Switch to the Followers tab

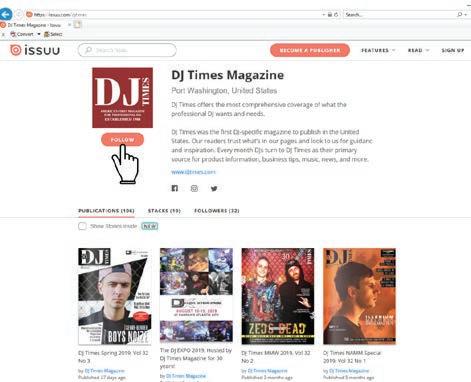coord(217,211)
